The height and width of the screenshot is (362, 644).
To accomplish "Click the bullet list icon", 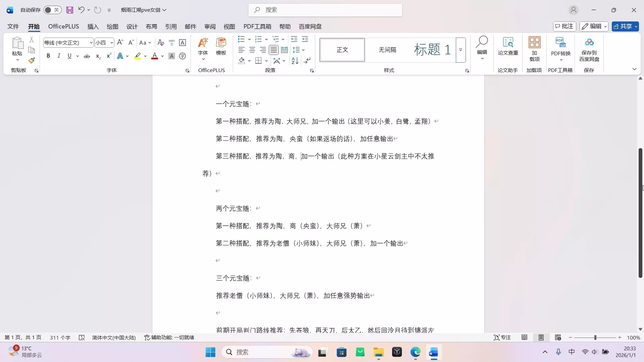I will [x=241, y=39].
